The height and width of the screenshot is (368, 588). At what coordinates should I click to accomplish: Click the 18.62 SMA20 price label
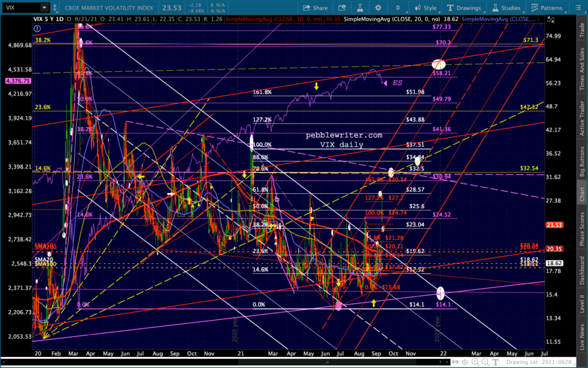pyautogui.click(x=554, y=263)
